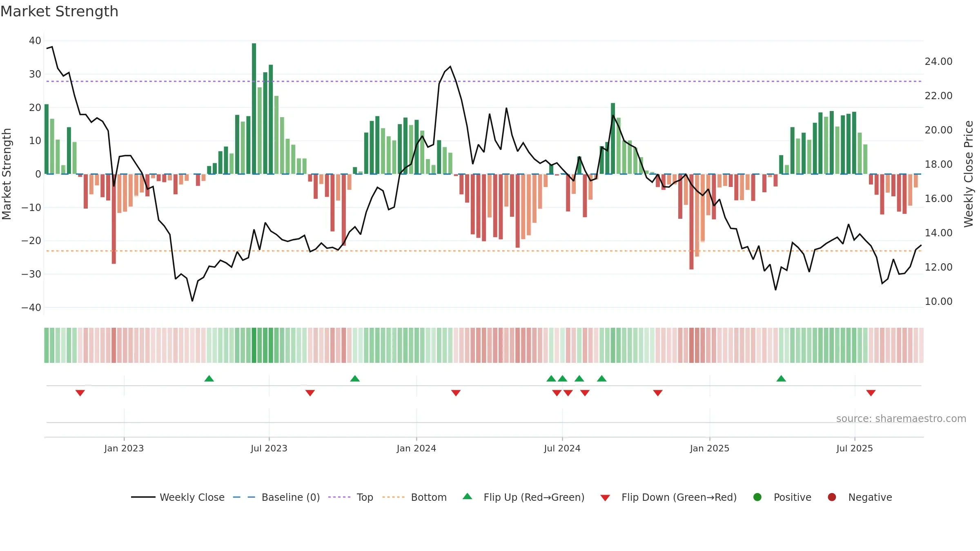Click the flip down marker just after Jan 2024

tap(456, 393)
